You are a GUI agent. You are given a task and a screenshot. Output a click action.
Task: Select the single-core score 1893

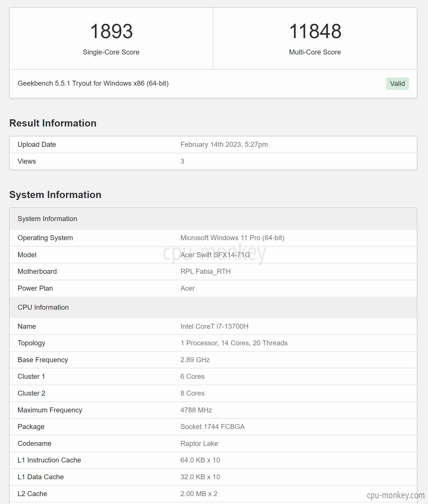click(111, 31)
